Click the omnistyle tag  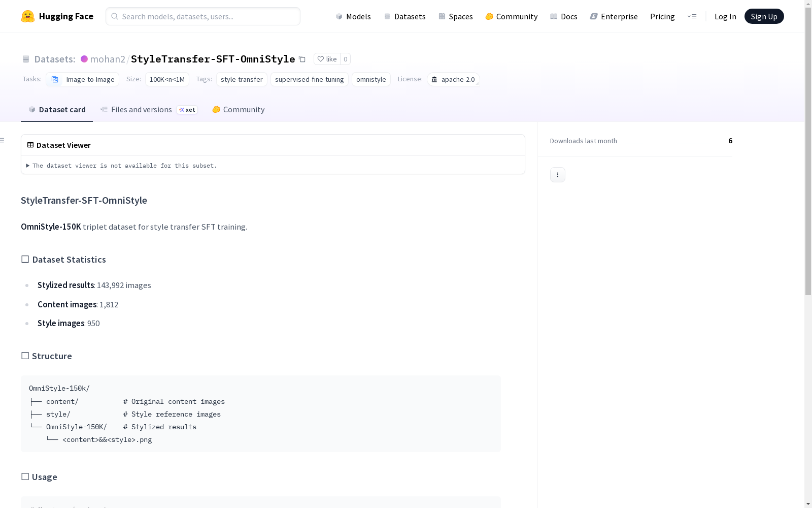pos(371,79)
